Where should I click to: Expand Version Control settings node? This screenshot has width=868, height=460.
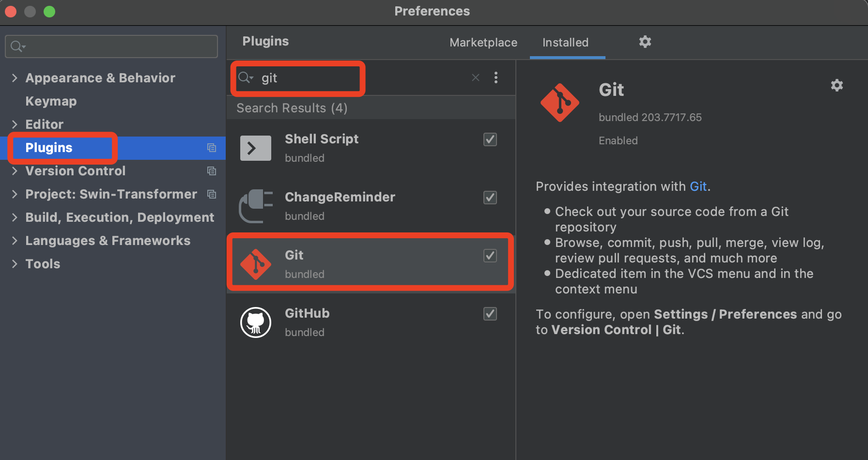(15, 171)
